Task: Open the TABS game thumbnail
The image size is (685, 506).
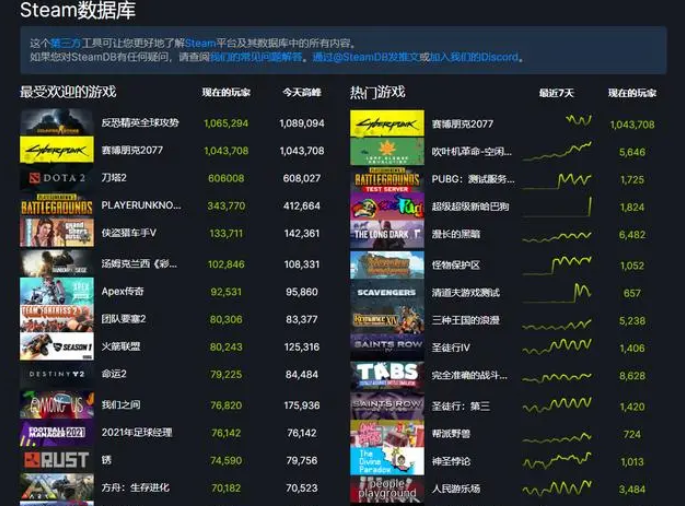Action: [x=387, y=375]
